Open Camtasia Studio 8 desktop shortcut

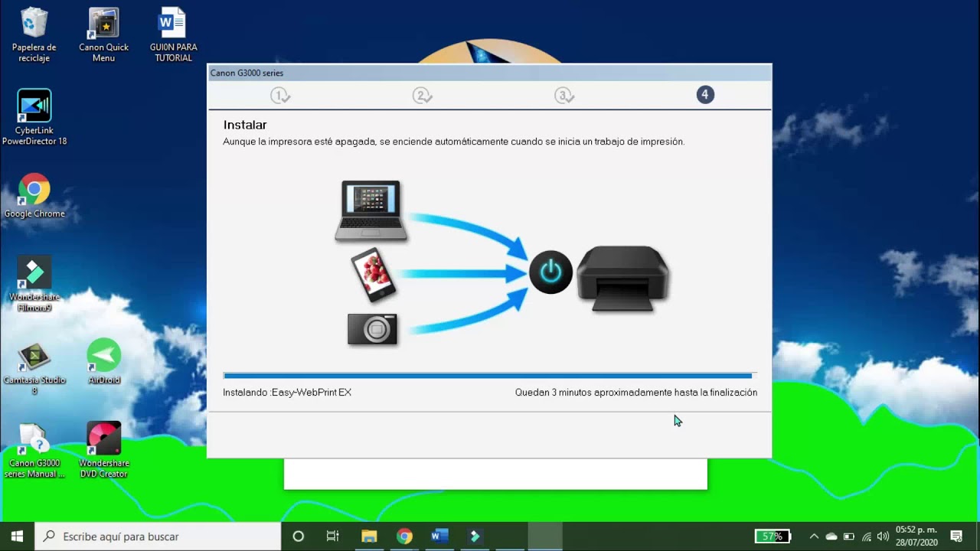click(x=34, y=367)
